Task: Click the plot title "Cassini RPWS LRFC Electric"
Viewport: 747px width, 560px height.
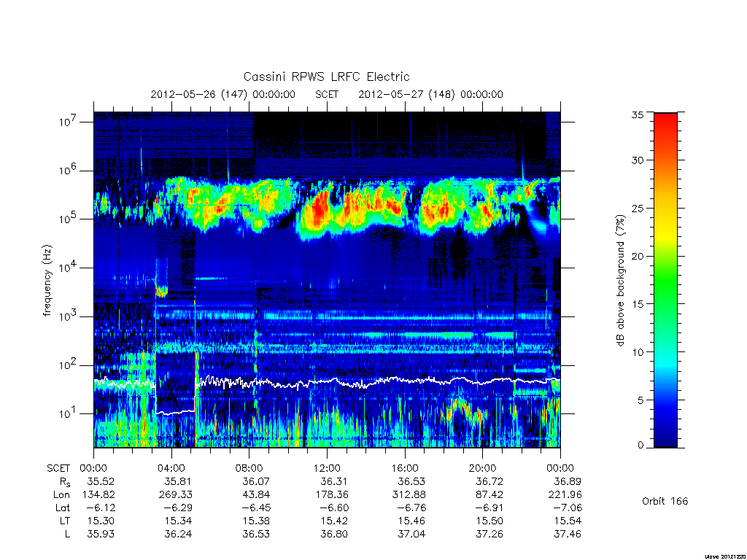Action: point(326,77)
